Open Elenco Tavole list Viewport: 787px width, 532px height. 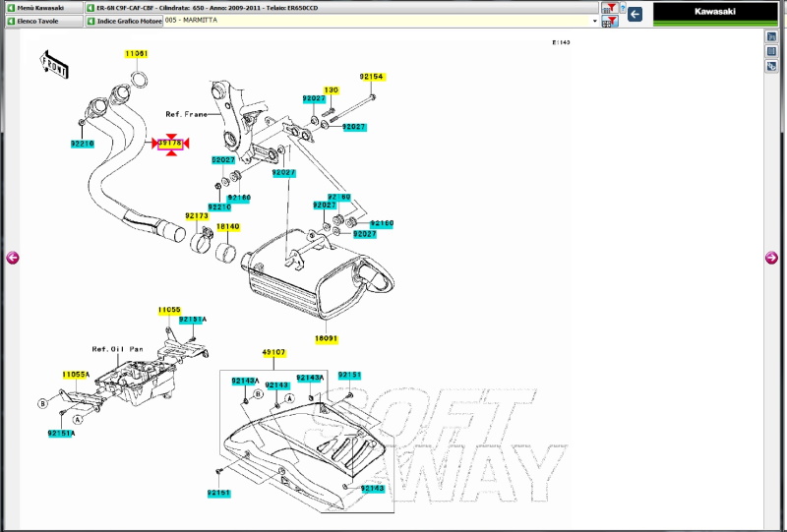coord(41,21)
